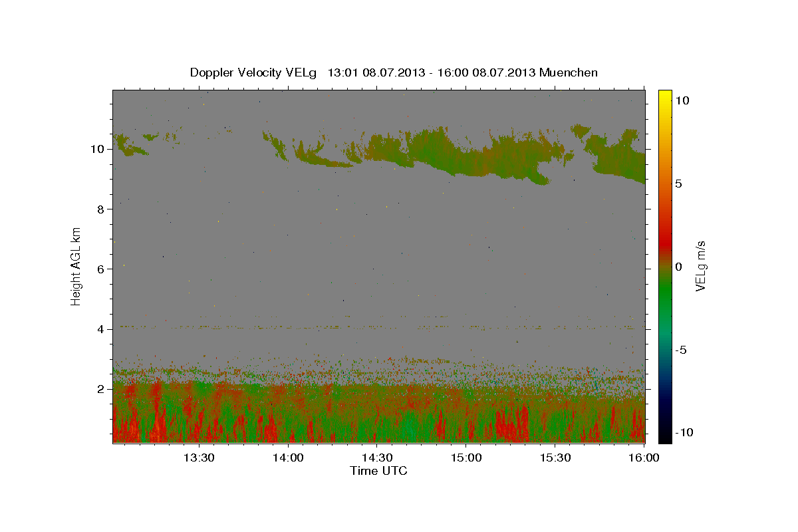This screenshot has width=798, height=532.
Task: Click the colorbar value 0 label
Action: [x=678, y=267]
